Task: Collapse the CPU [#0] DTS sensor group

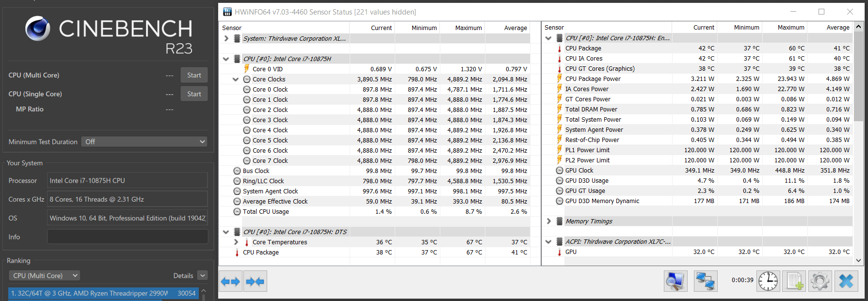Action: (226, 232)
